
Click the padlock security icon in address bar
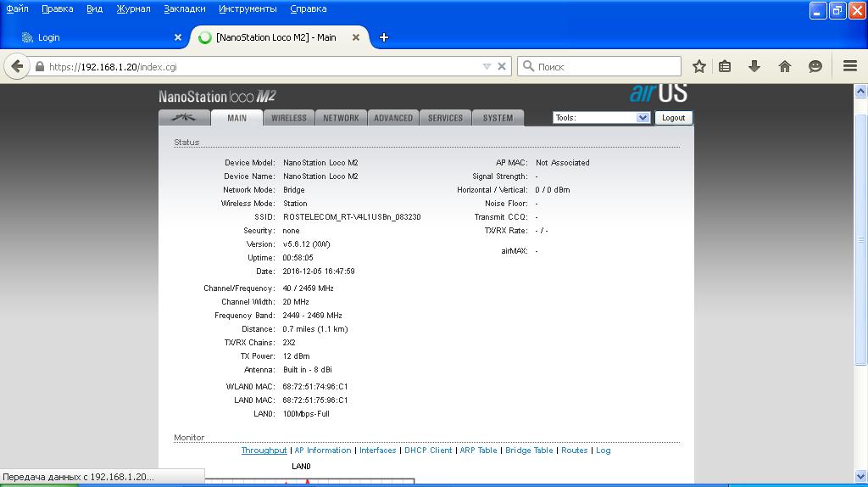pos(40,66)
